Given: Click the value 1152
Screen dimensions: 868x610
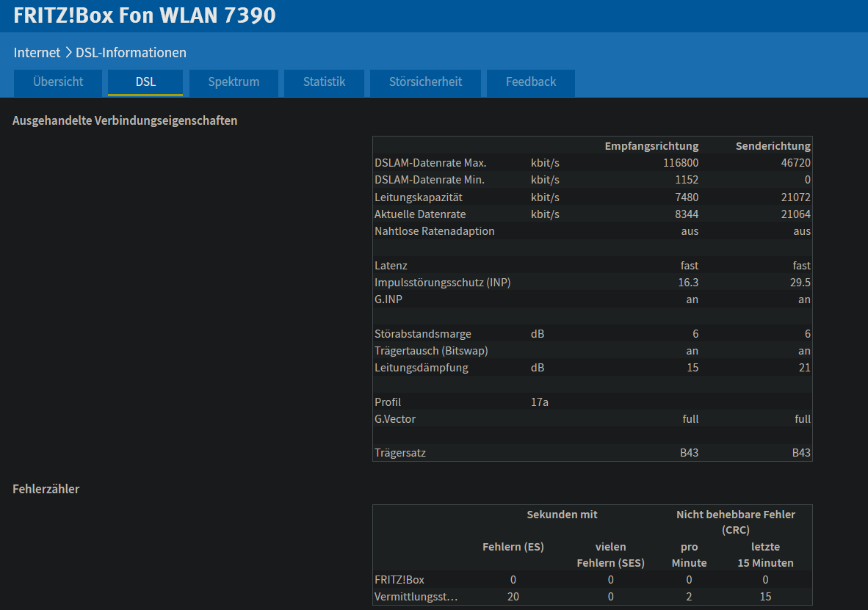Looking at the screenshot, I should coord(687,180).
